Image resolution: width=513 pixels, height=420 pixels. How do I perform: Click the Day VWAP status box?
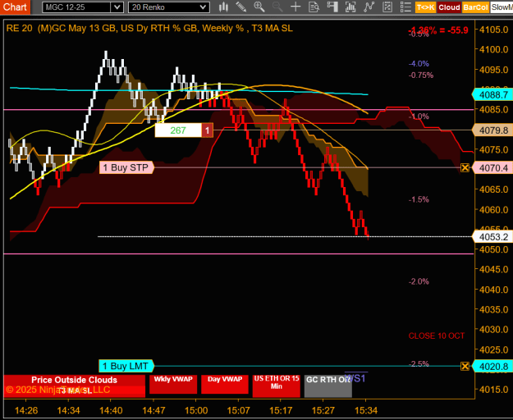click(225, 385)
